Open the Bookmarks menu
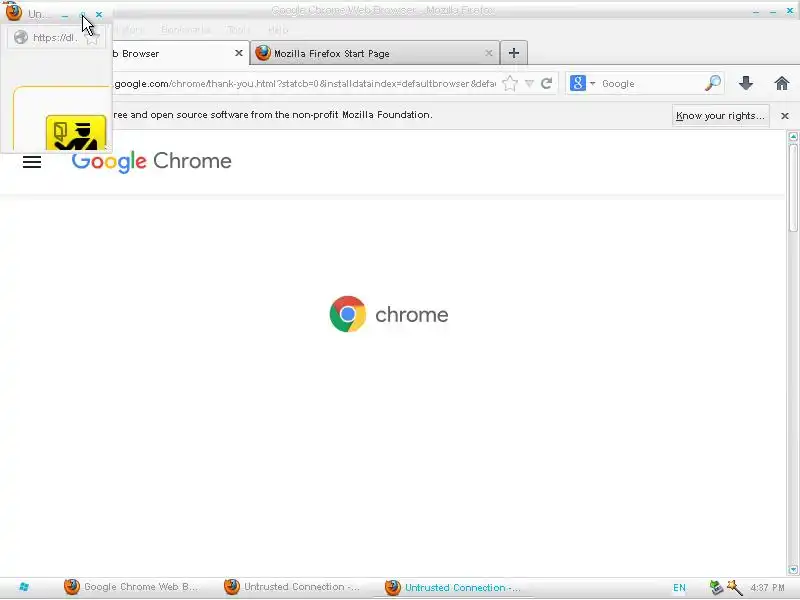 pos(185,30)
